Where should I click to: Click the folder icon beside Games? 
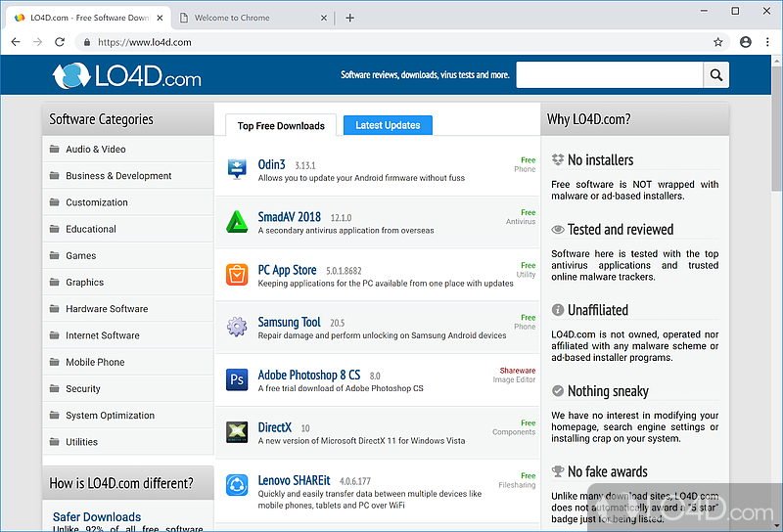[x=55, y=255]
